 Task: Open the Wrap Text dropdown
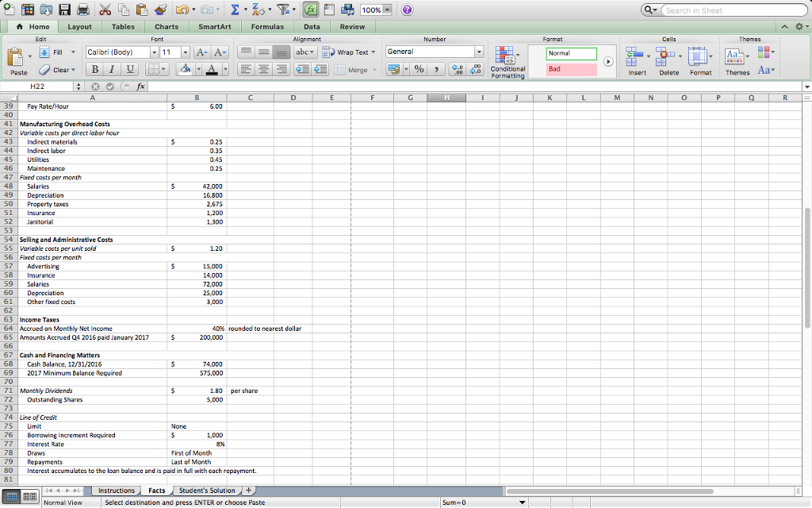click(373, 52)
